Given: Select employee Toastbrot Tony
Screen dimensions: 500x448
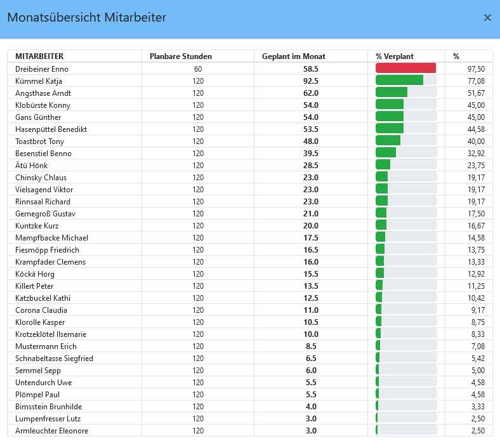Looking at the screenshot, I should [x=39, y=142].
